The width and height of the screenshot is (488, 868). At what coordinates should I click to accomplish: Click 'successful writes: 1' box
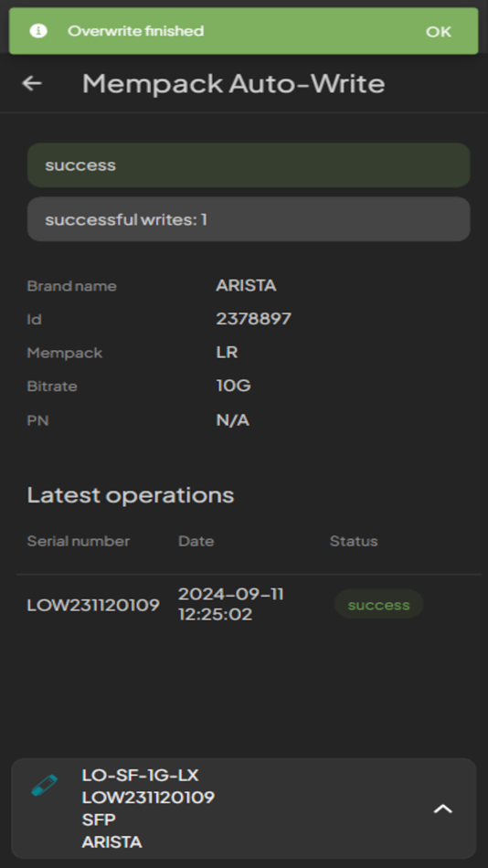pyautogui.click(x=249, y=219)
